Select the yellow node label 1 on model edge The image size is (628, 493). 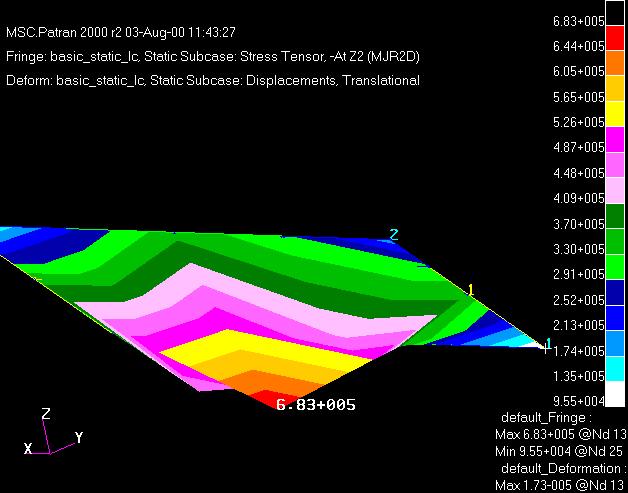(470, 290)
